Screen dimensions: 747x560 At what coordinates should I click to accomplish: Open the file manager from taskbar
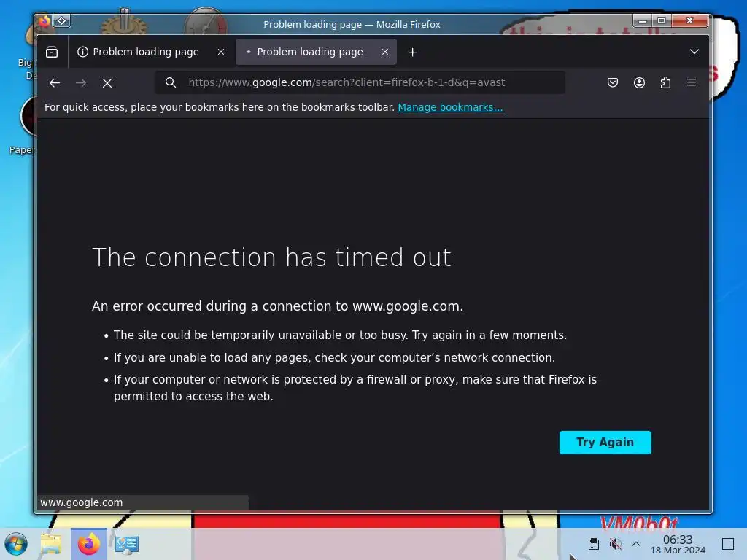(x=51, y=544)
